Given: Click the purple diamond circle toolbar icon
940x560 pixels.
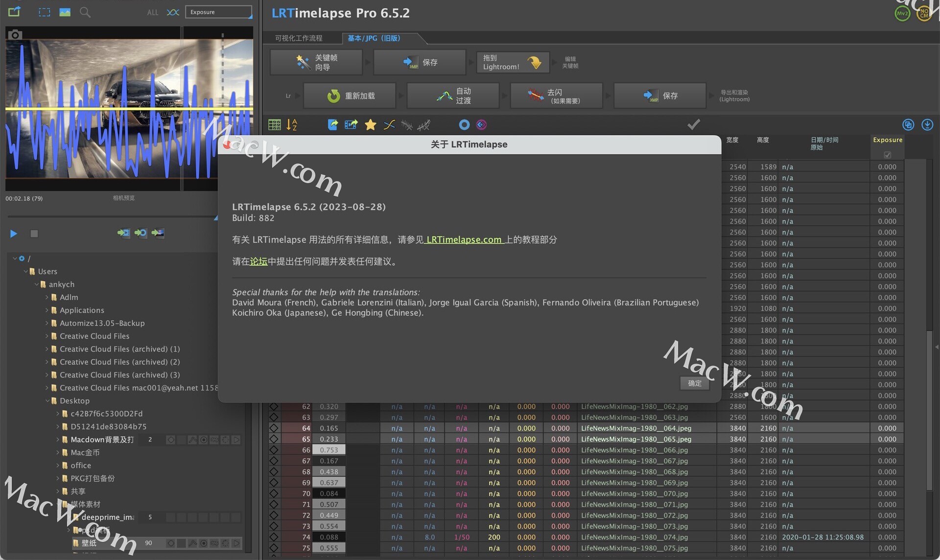Looking at the screenshot, I should [481, 125].
